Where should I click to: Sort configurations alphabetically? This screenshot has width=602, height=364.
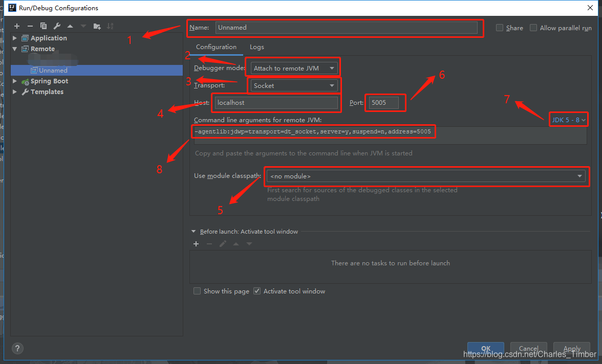[110, 26]
